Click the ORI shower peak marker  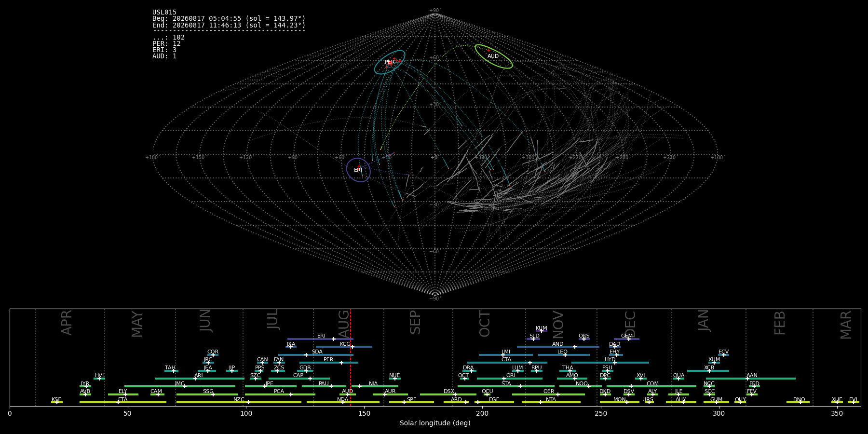(504, 379)
